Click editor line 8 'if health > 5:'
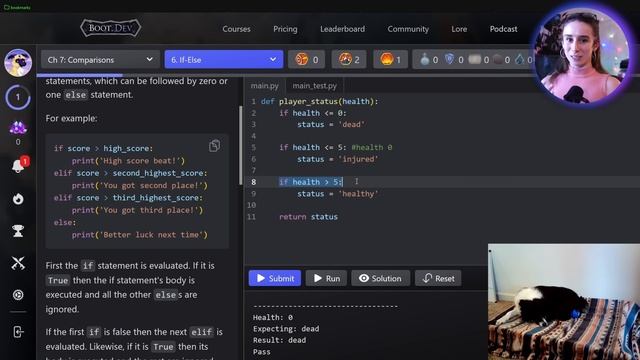Screen dimensions: 640x360 311,182
